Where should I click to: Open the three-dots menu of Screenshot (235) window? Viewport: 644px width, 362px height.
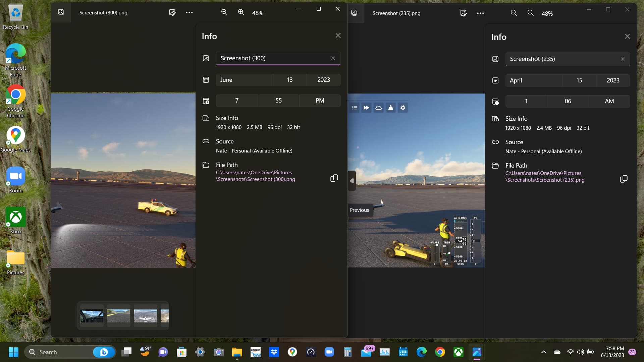(x=480, y=13)
